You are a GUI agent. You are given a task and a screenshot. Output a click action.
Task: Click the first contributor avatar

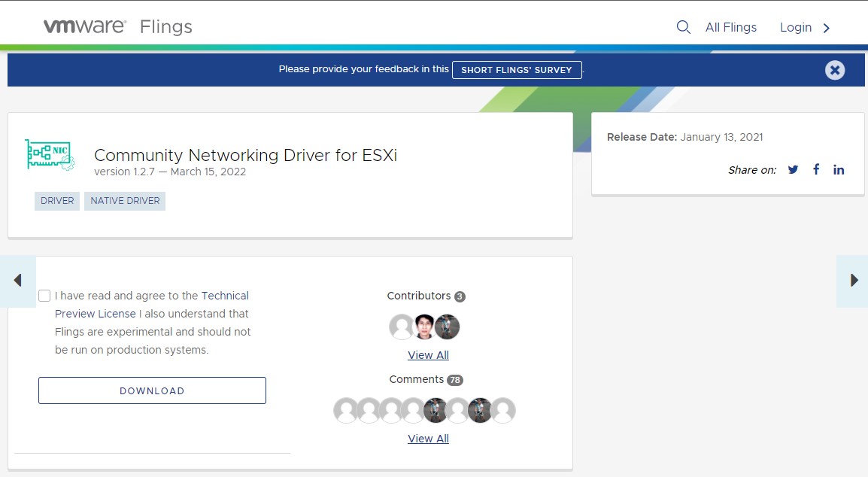coord(402,327)
